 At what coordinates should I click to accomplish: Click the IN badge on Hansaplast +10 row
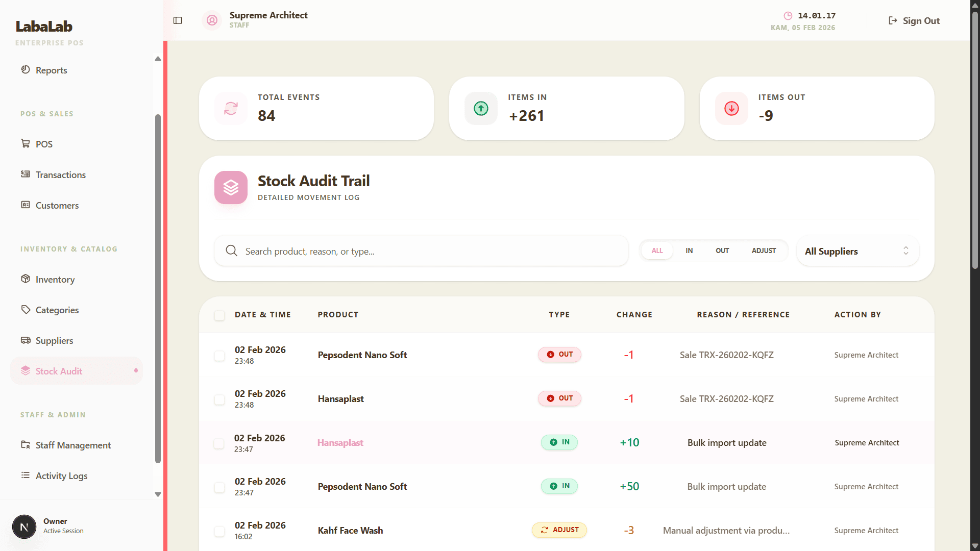coord(559,442)
